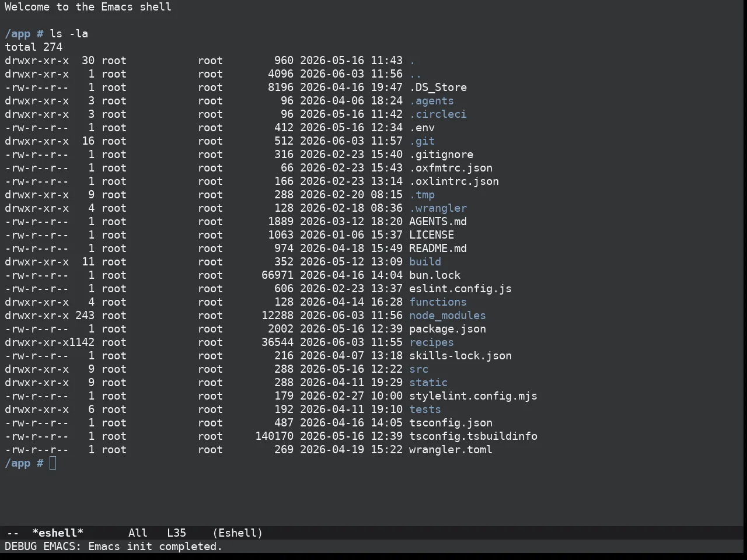
Task: Click the 66971 size value of bun.lock
Action: click(x=277, y=275)
